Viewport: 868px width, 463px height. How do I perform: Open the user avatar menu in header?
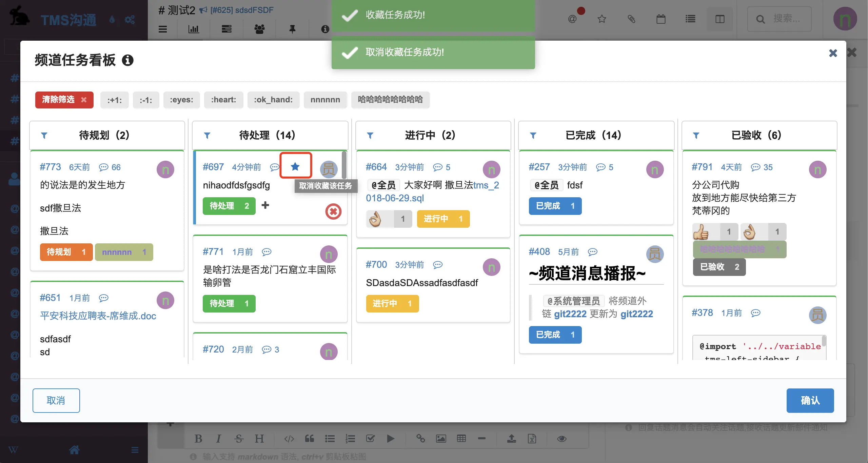pos(845,19)
